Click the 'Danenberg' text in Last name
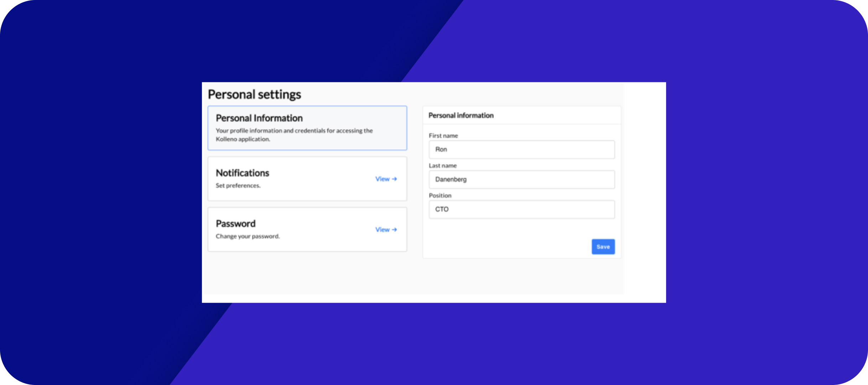The width and height of the screenshot is (868, 385). (451, 179)
